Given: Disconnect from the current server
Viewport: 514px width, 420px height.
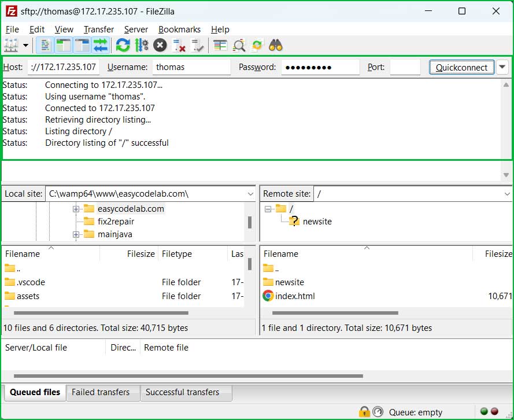Looking at the screenshot, I should pos(179,45).
